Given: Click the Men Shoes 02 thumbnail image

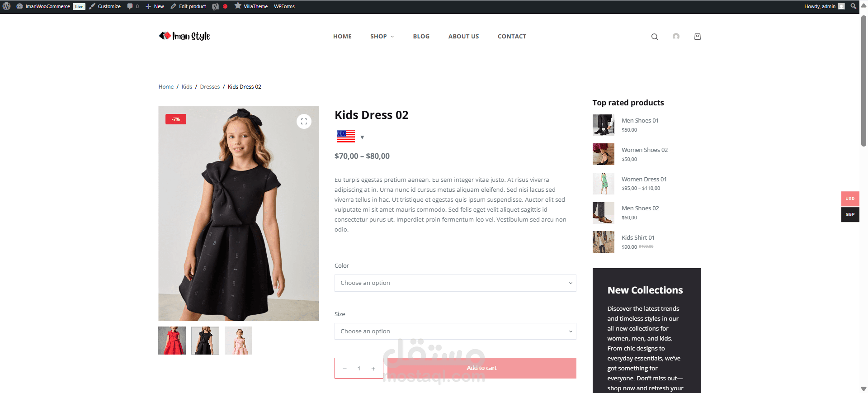Looking at the screenshot, I should click(604, 213).
